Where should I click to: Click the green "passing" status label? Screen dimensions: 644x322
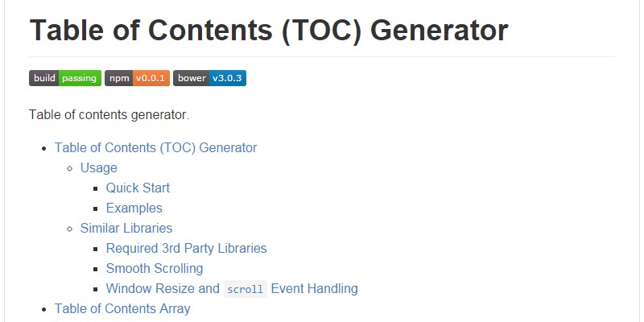[x=80, y=78]
